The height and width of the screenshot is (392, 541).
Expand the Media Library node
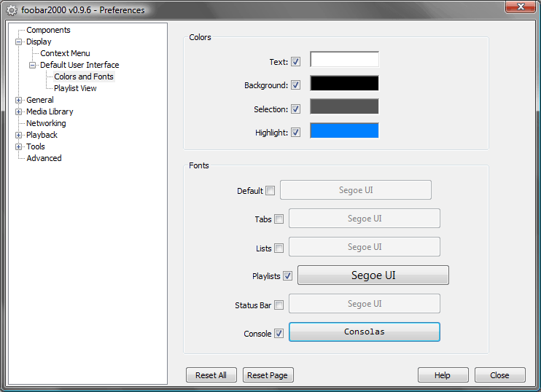[19, 112]
